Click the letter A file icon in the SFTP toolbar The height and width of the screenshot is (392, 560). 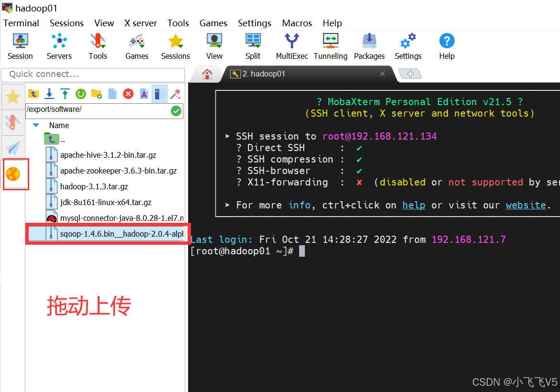click(144, 94)
